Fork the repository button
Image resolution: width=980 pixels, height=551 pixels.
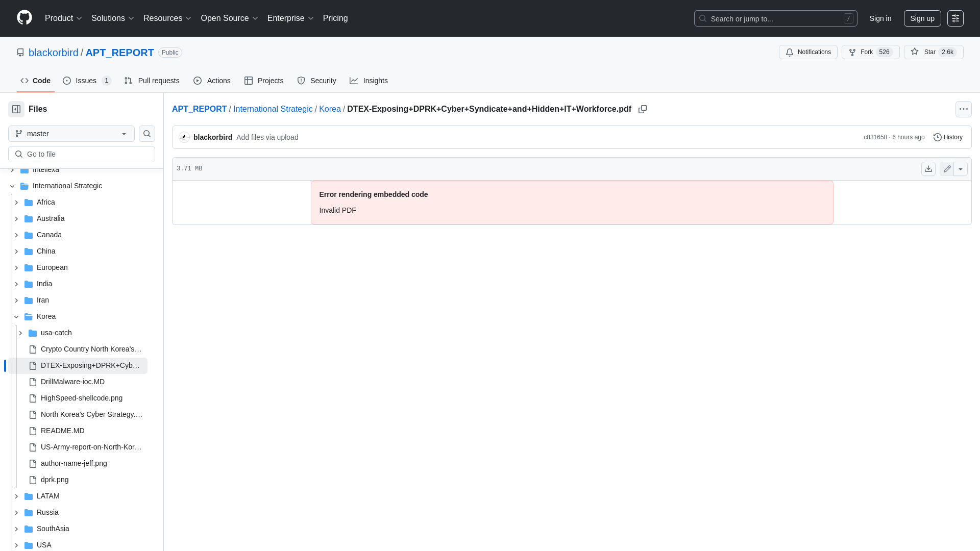[870, 52]
